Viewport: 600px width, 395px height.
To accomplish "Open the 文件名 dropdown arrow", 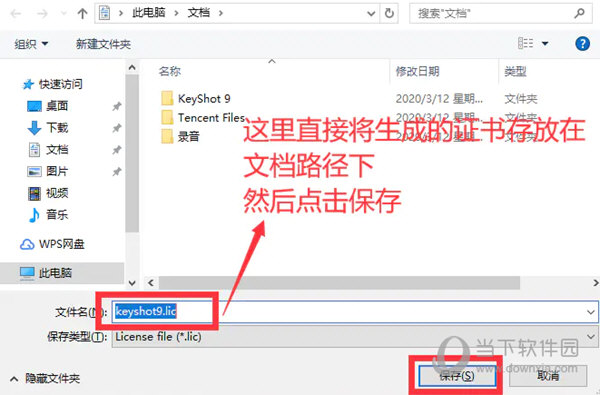I will point(591,312).
